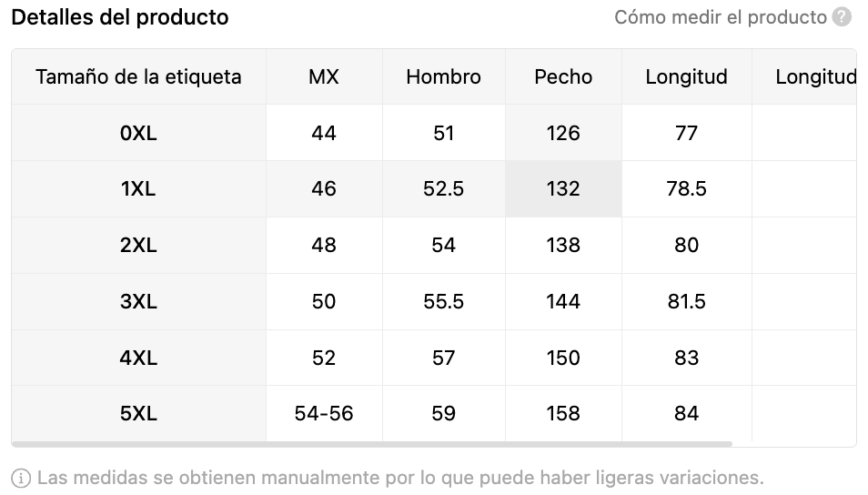Click the horizontal scrollbar under the table
This screenshot has height=495, width=868.
click(371, 444)
